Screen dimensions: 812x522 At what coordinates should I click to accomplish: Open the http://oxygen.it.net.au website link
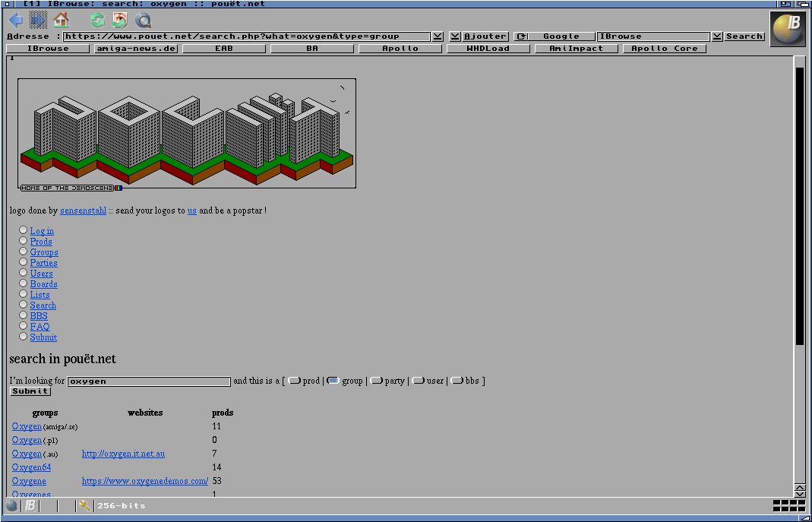pos(123,454)
